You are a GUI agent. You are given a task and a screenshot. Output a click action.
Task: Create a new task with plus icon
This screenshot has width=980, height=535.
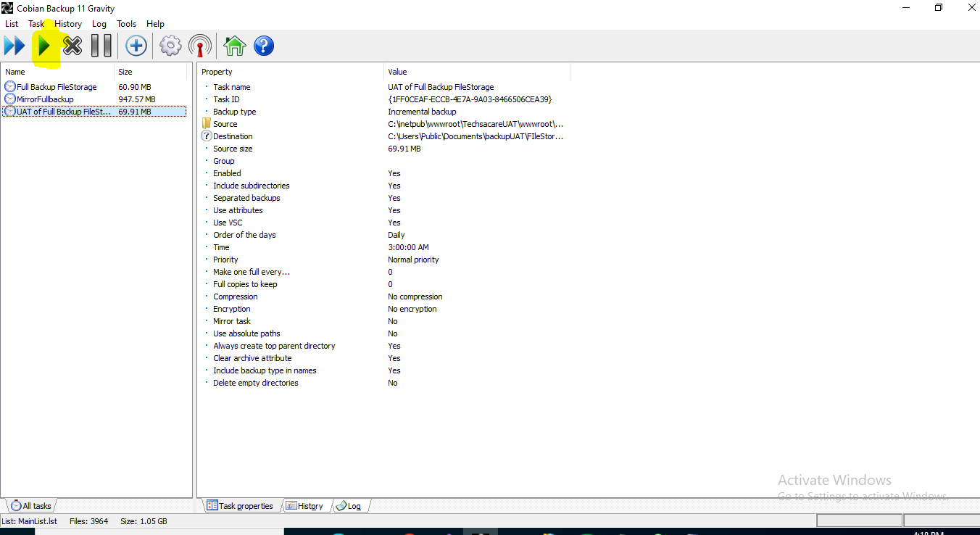click(x=136, y=46)
